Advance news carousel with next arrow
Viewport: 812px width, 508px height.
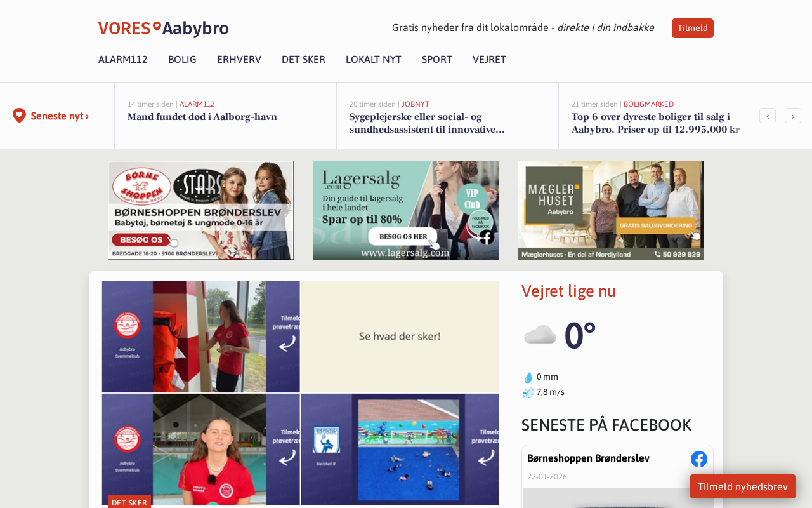[793, 116]
